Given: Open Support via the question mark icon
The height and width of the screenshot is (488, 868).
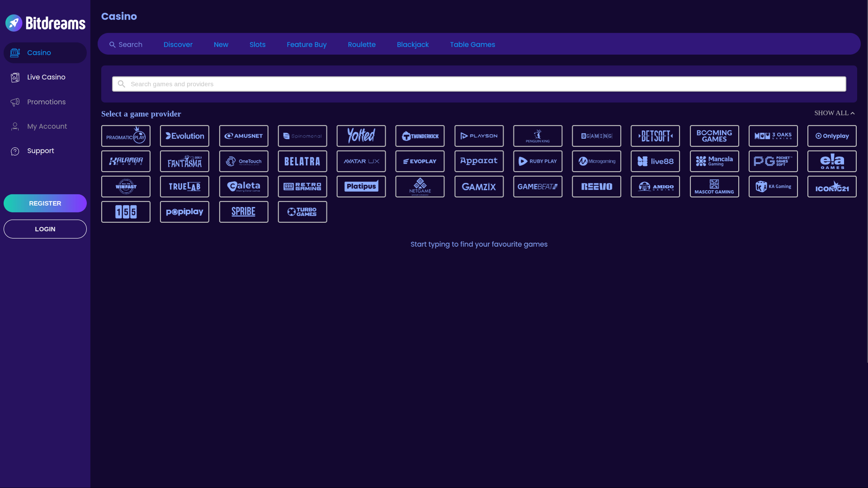Looking at the screenshot, I should click(15, 150).
